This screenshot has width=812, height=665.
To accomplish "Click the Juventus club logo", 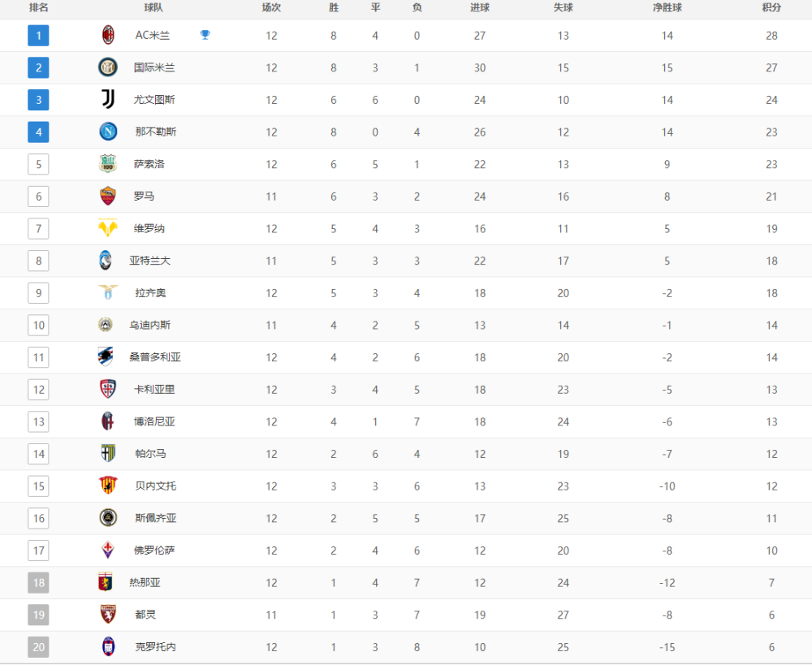I will pos(108,100).
